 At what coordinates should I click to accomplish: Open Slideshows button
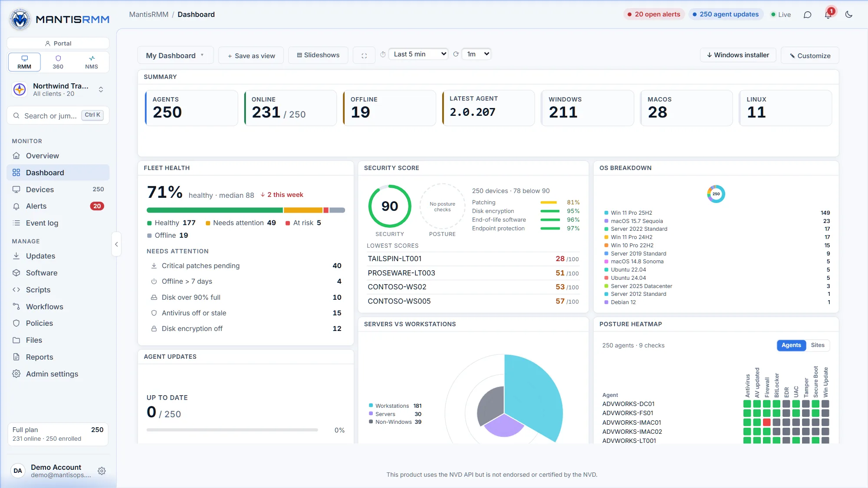[318, 55]
